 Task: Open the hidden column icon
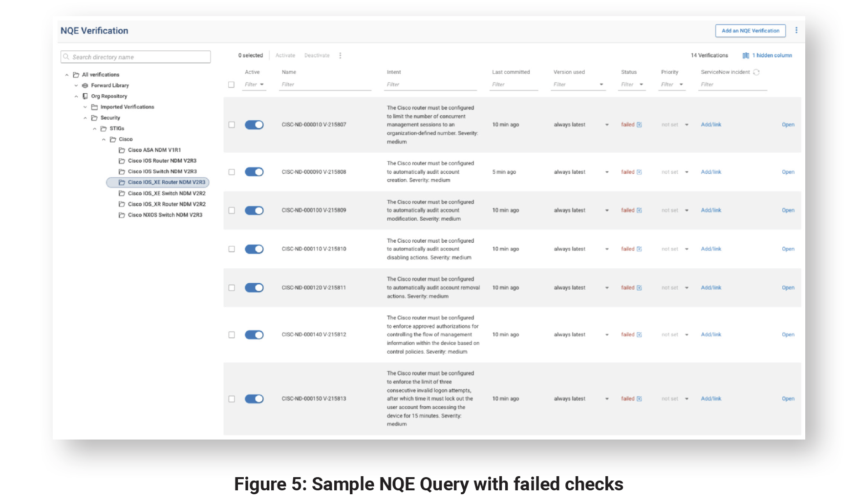tap(746, 56)
